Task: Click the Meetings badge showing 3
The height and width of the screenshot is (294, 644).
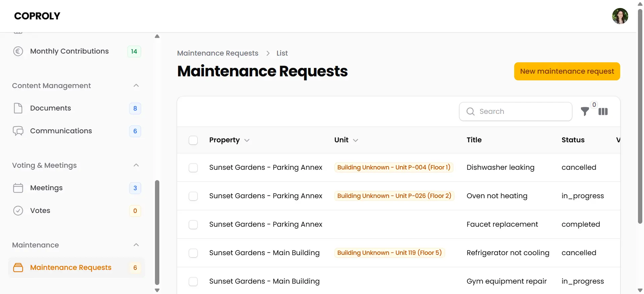Action: tap(135, 188)
